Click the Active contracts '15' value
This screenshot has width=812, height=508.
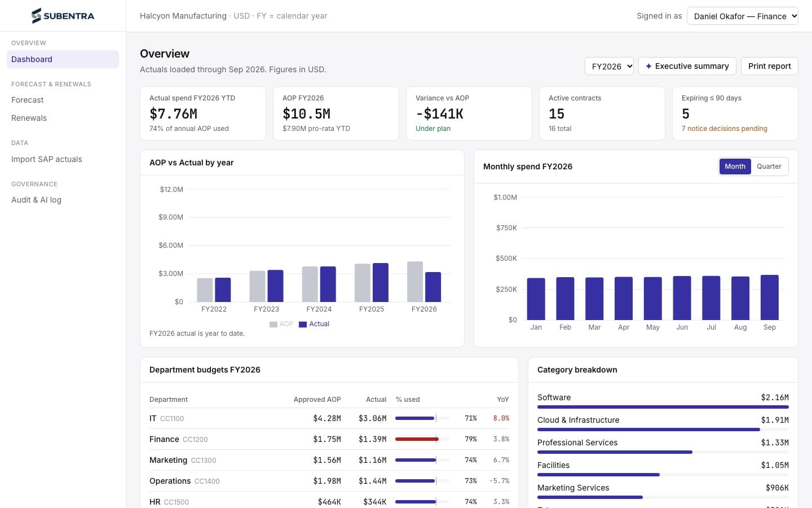point(557,114)
